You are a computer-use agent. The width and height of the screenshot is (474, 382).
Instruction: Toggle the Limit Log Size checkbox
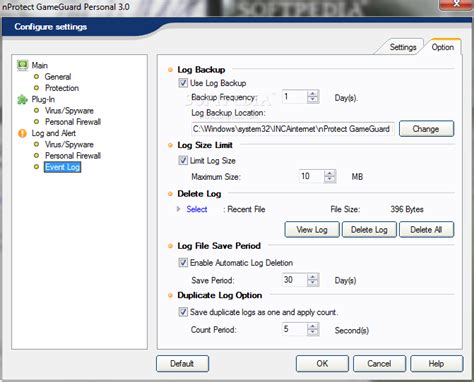(183, 160)
